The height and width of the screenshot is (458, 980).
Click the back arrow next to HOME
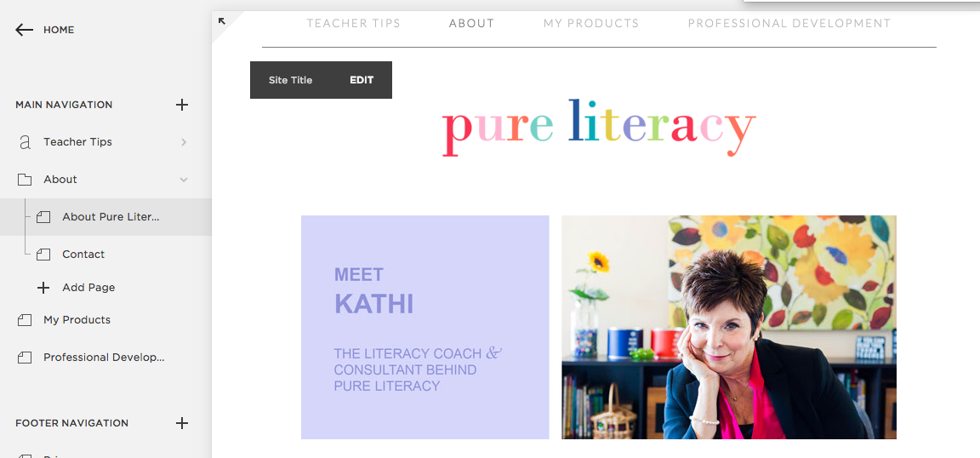click(25, 30)
